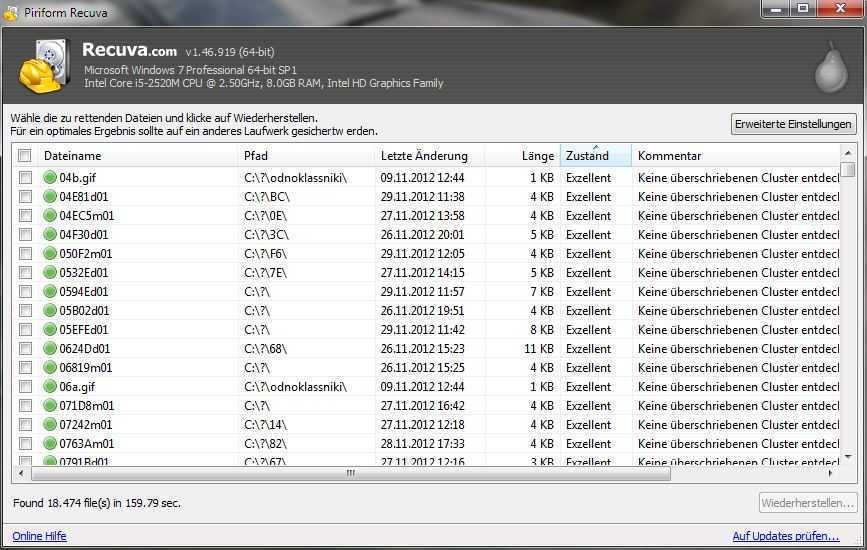Click the 06a.gif odnoklassniki path cell

tap(295, 386)
